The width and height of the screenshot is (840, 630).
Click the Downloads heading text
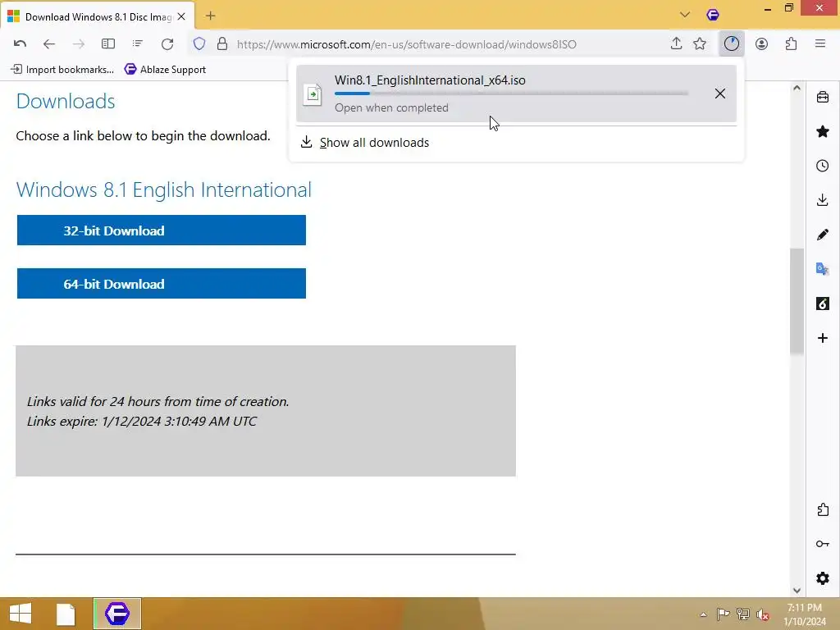66,101
